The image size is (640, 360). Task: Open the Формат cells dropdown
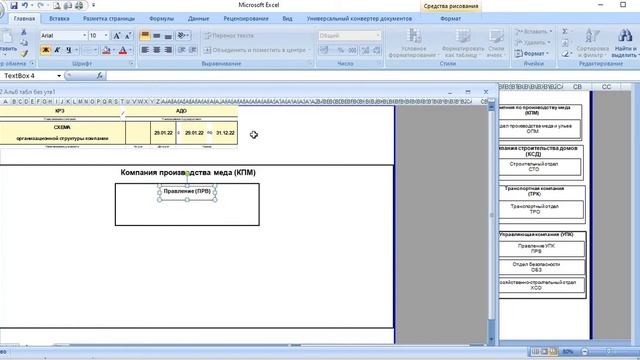pos(532,53)
